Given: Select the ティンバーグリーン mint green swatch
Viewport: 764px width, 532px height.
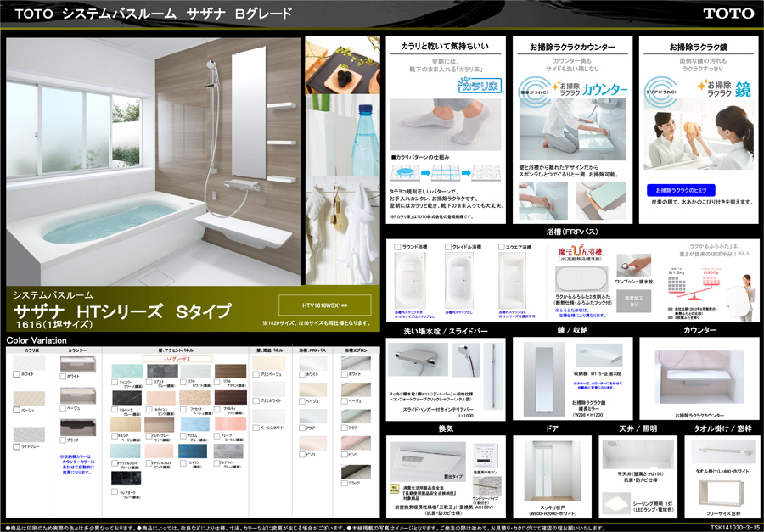Looking at the screenshot, I should (x=127, y=371).
